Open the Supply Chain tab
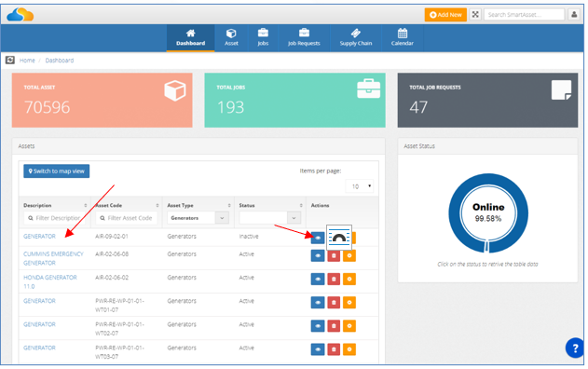The width and height of the screenshot is (588, 369). (x=356, y=38)
